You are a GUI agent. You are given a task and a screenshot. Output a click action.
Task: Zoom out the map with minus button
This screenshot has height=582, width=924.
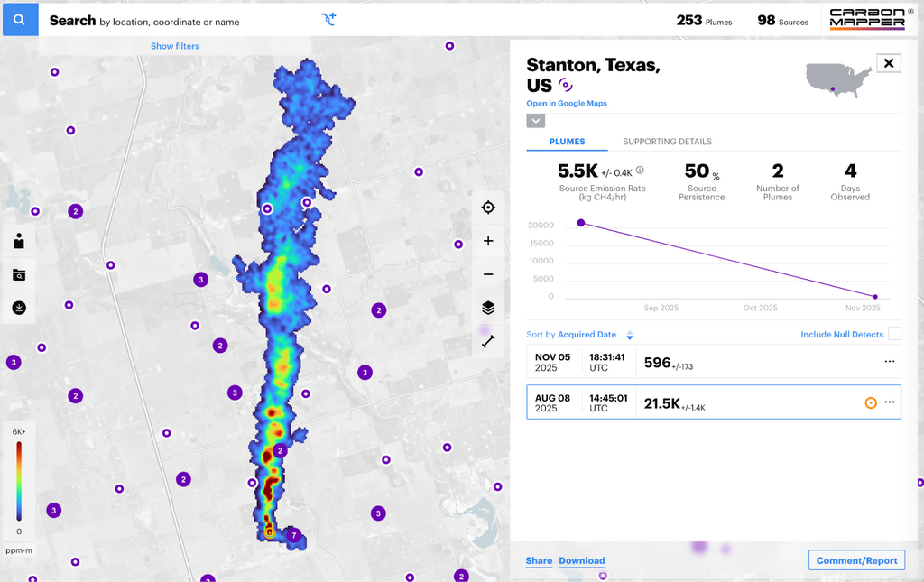pyautogui.click(x=488, y=274)
